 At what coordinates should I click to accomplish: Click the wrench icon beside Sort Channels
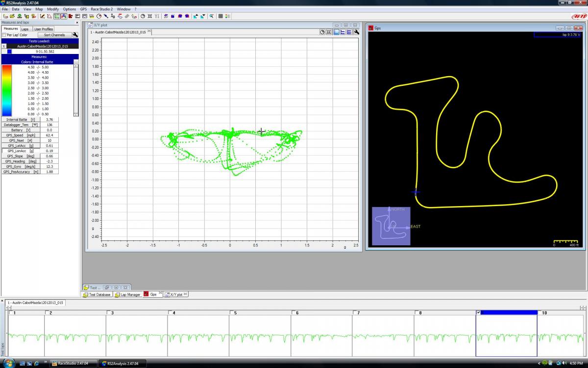coord(75,35)
